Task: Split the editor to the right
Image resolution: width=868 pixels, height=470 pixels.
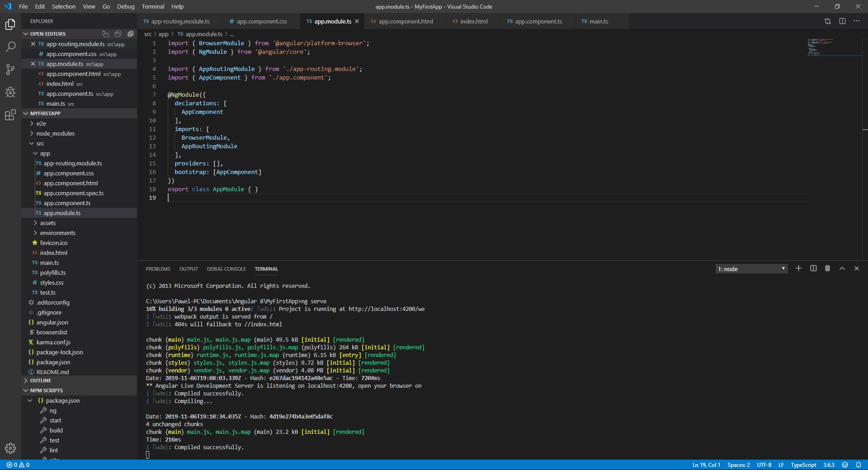Action: pyautogui.click(x=842, y=21)
